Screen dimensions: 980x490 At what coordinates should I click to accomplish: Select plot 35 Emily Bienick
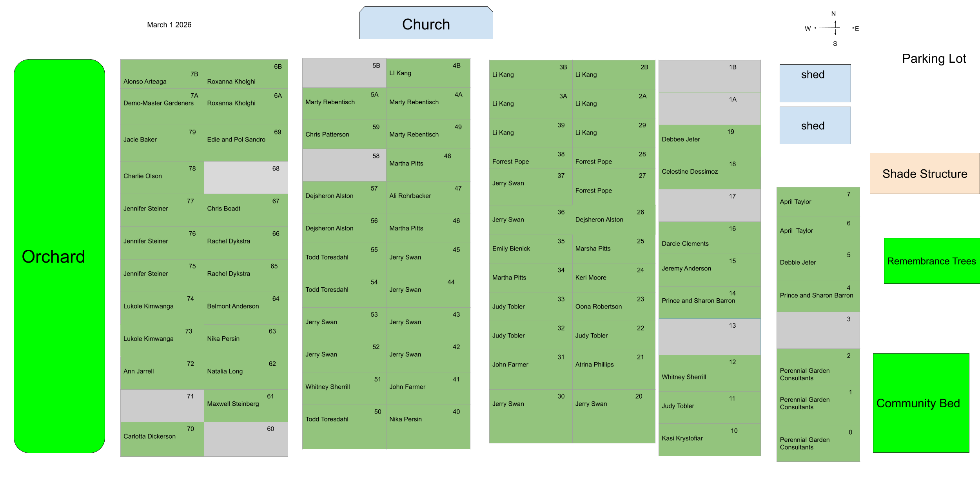pos(530,249)
